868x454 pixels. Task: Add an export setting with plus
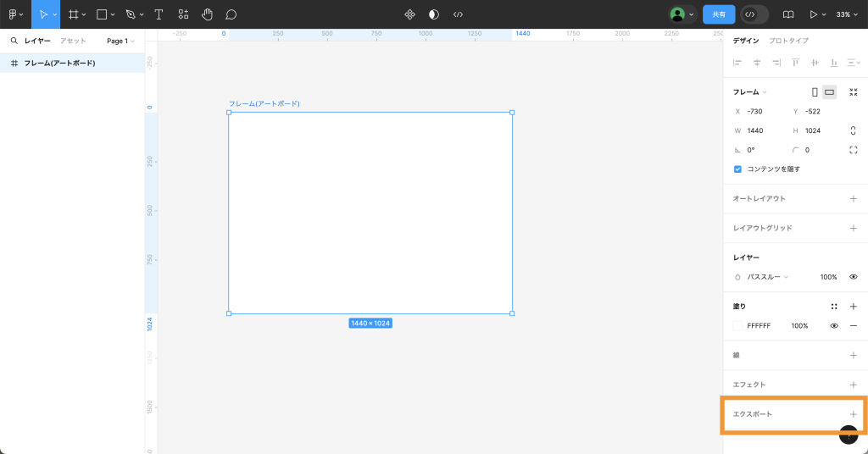[853, 414]
